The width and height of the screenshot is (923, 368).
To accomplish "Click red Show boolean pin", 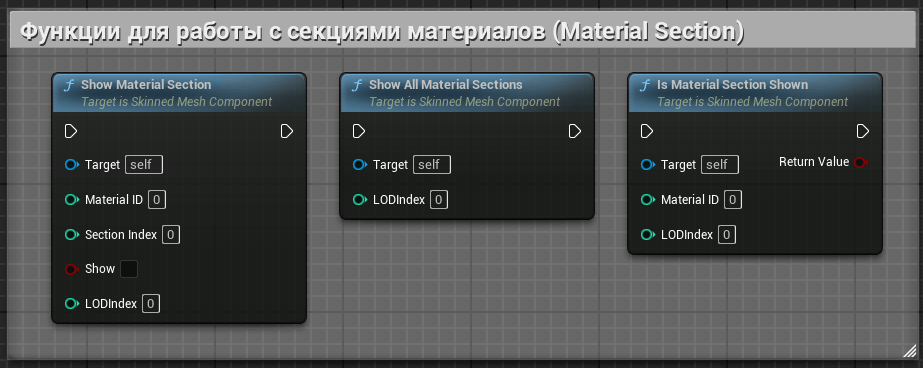I will point(72,269).
